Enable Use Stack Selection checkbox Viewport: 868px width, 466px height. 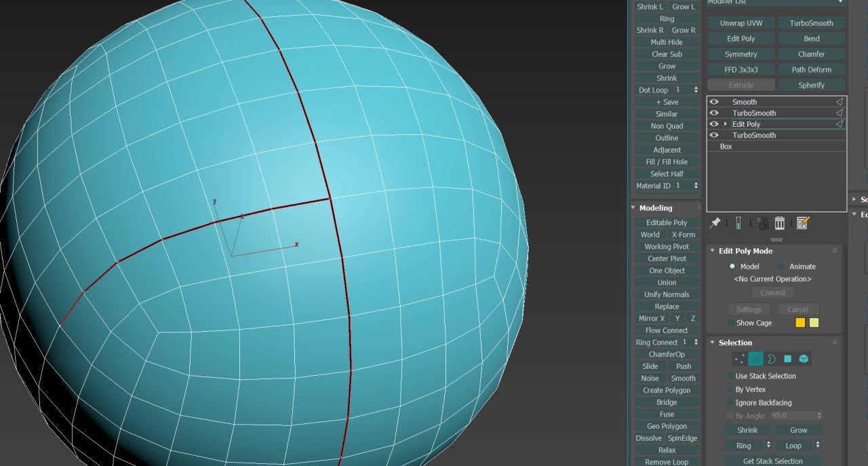tap(730, 376)
